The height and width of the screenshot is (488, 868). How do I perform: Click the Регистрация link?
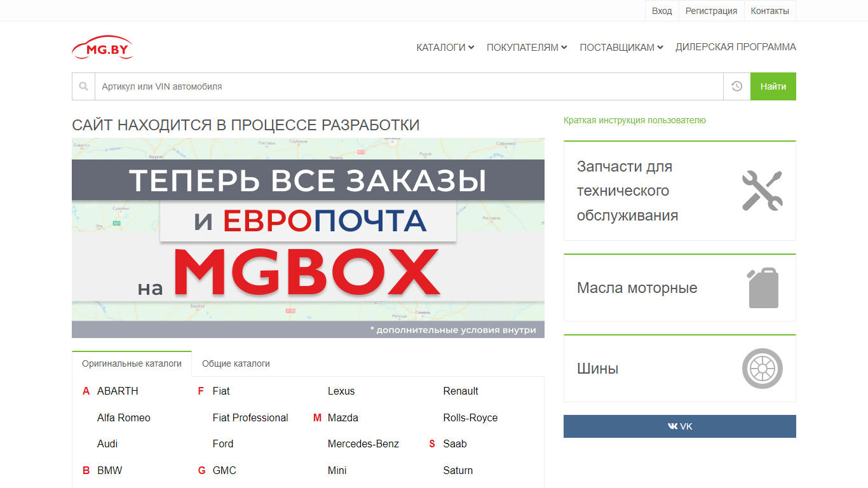[711, 11]
